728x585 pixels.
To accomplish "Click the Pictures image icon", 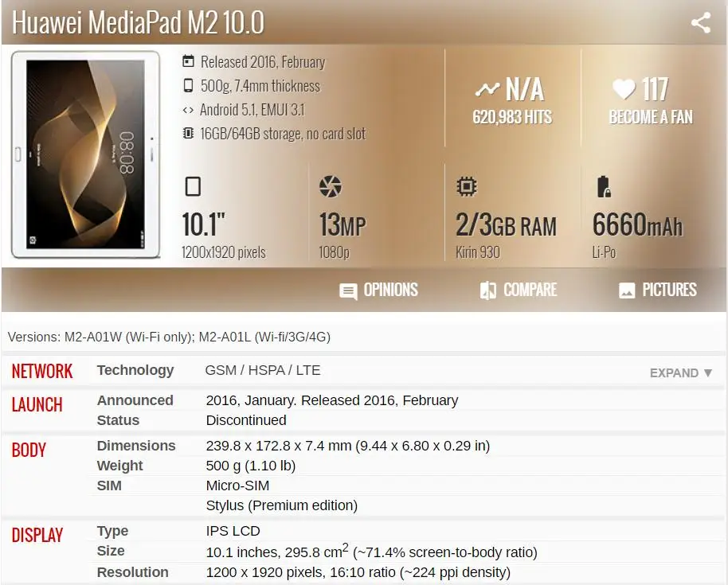I will (627, 291).
